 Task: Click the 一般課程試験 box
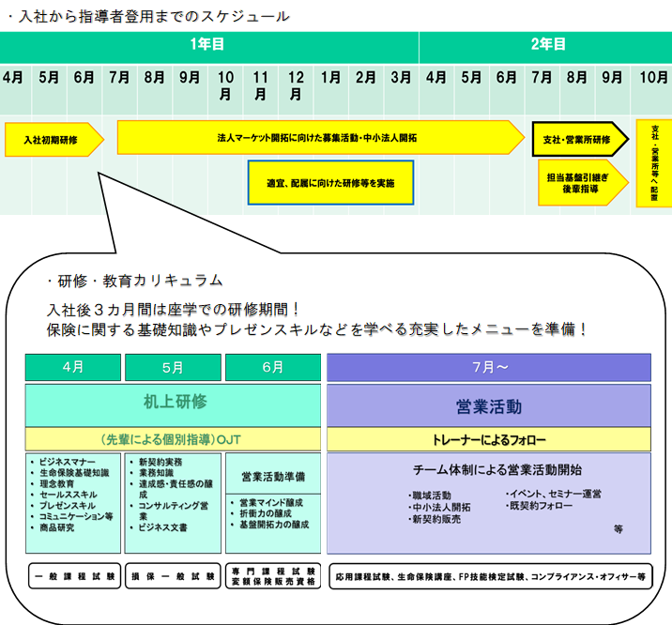point(72,576)
